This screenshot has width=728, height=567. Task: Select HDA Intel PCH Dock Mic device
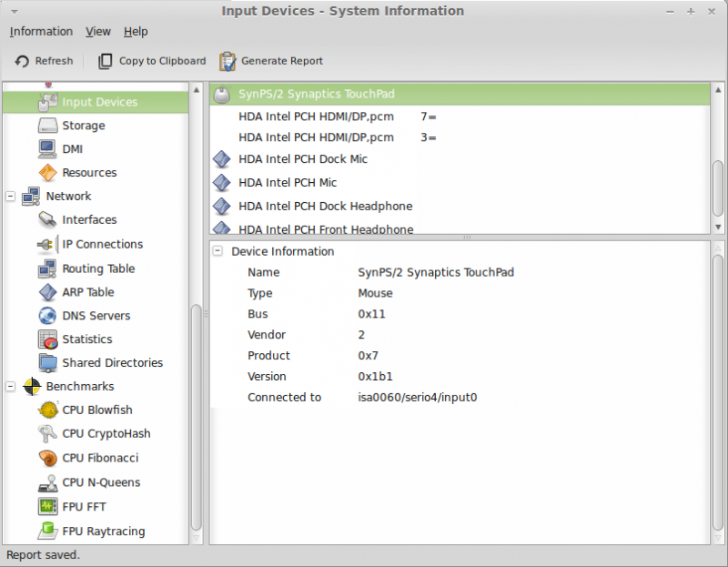pyautogui.click(x=302, y=159)
